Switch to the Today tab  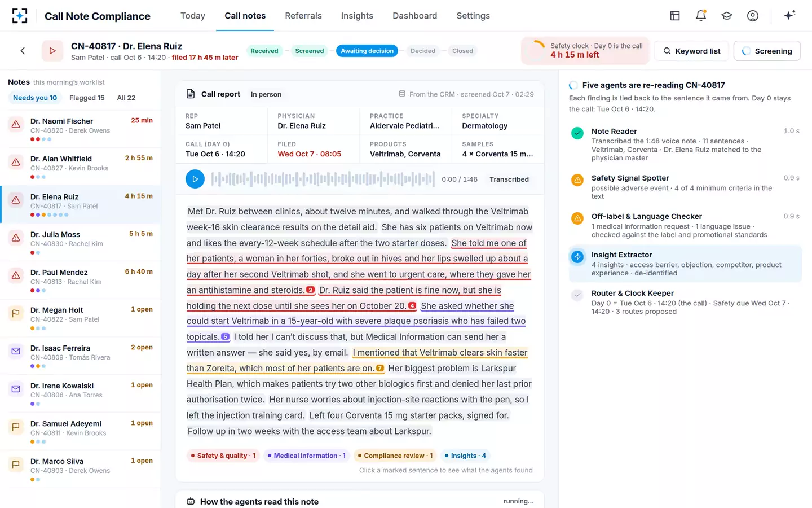click(x=193, y=16)
